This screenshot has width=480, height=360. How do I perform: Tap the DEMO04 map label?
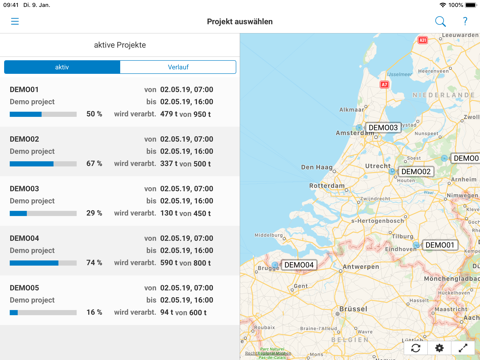click(x=299, y=265)
